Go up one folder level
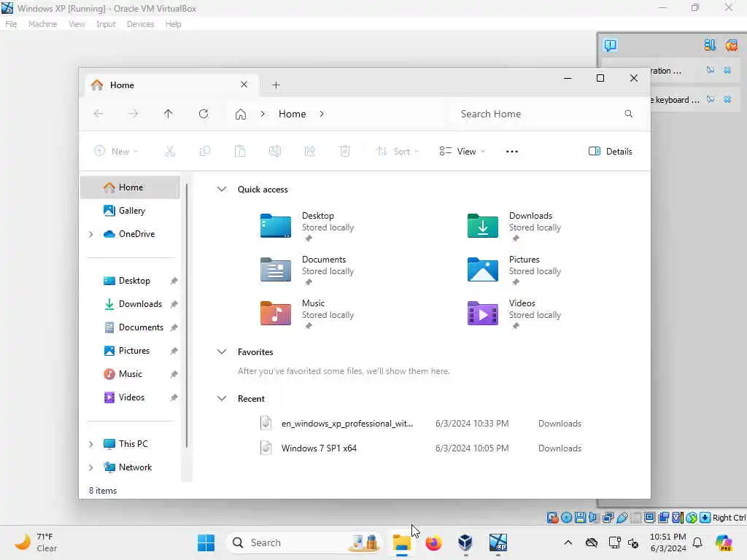Image resolution: width=747 pixels, height=560 pixels. [169, 114]
